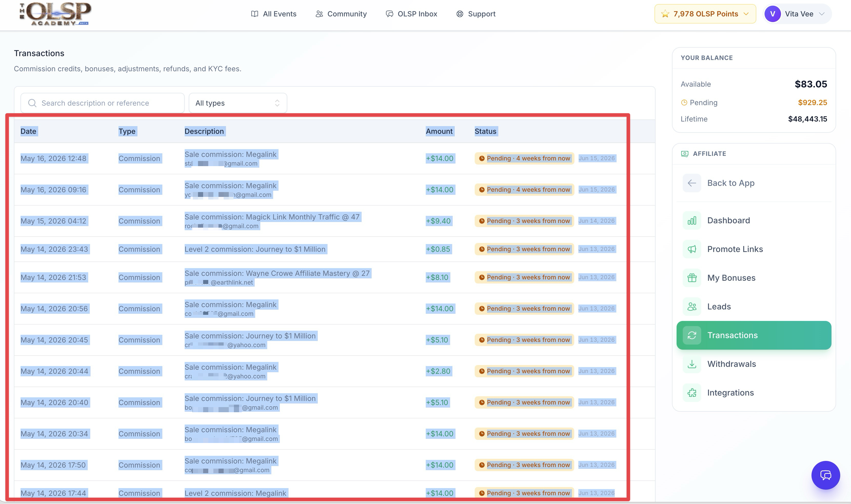This screenshot has width=851, height=504.
Task: Click the OLSP Points star icon
Action: [x=665, y=14]
